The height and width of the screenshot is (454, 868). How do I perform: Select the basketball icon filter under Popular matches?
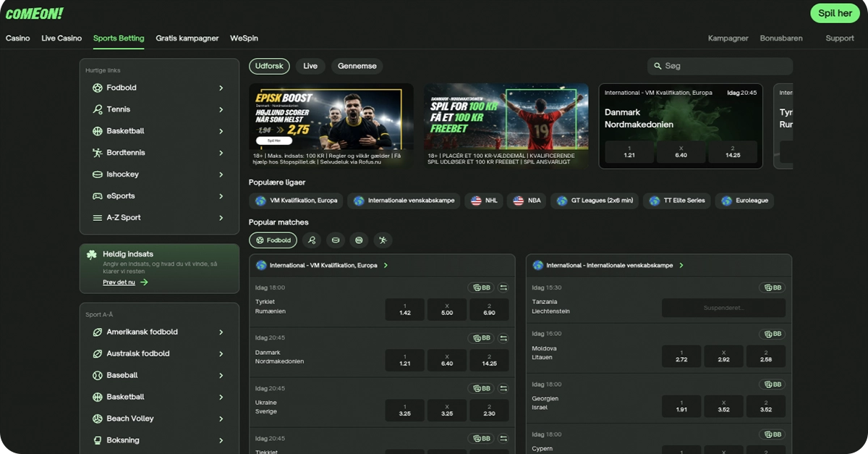[x=358, y=240]
